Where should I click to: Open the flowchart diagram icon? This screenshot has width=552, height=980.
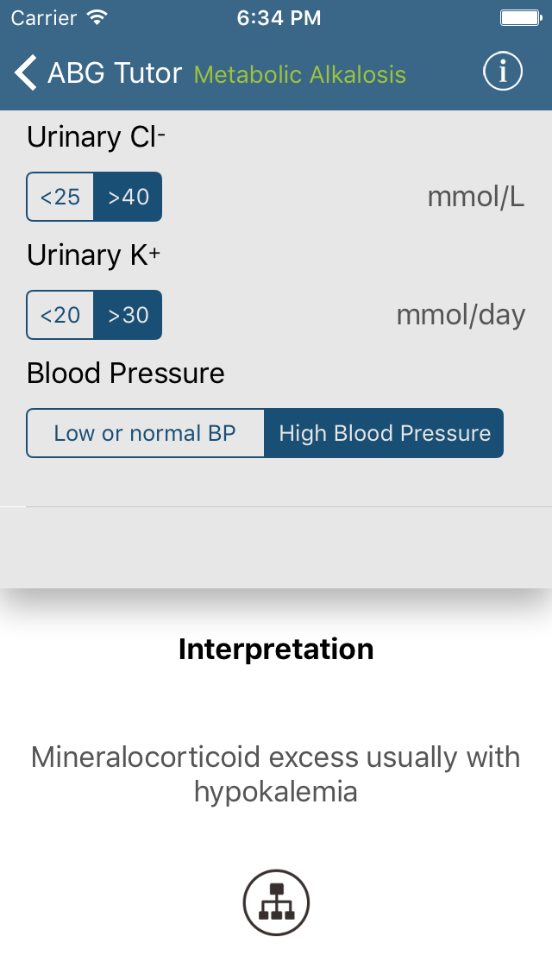[x=276, y=902]
